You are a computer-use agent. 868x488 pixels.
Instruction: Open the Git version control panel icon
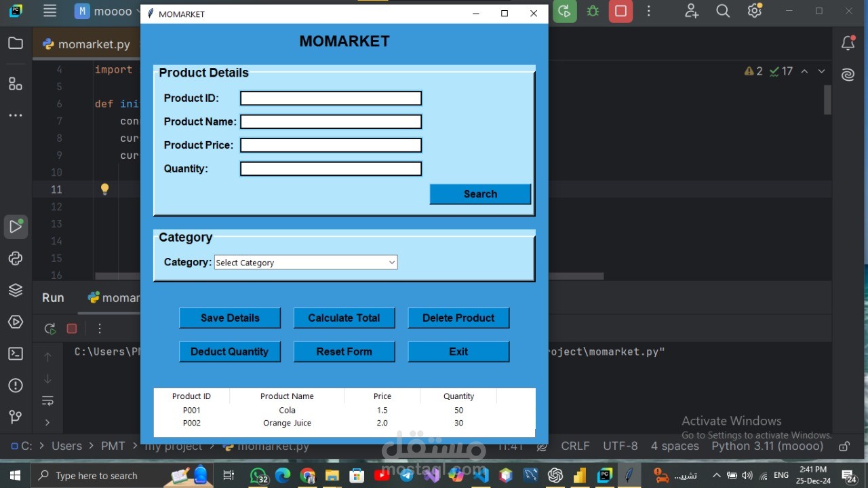[x=16, y=417]
